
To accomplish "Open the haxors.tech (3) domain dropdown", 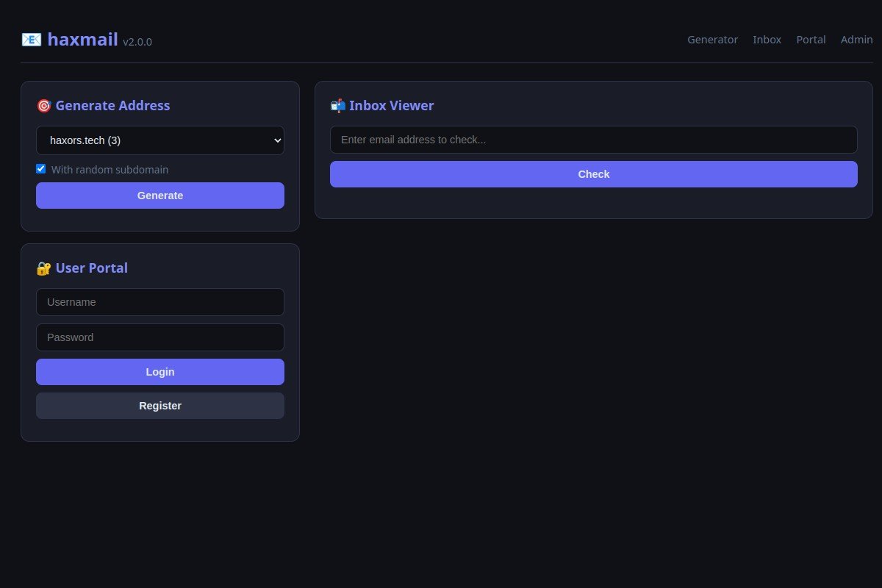I will pos(160,140).
